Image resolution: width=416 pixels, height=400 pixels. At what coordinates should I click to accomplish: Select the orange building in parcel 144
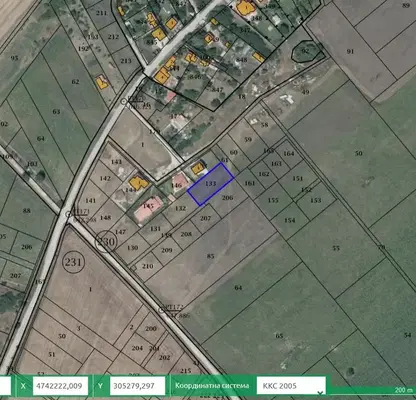pos(139,183)
